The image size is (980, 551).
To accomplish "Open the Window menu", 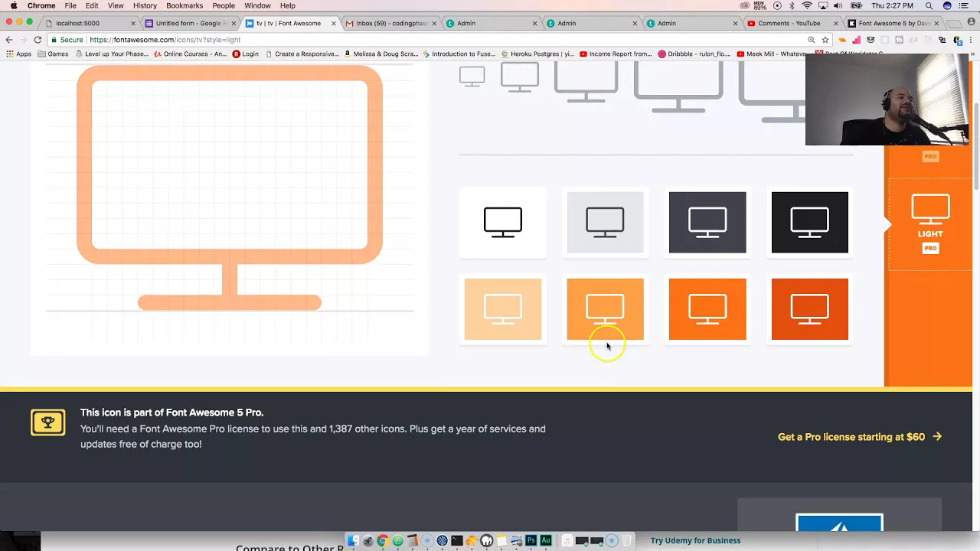I will tap(257, 5).
